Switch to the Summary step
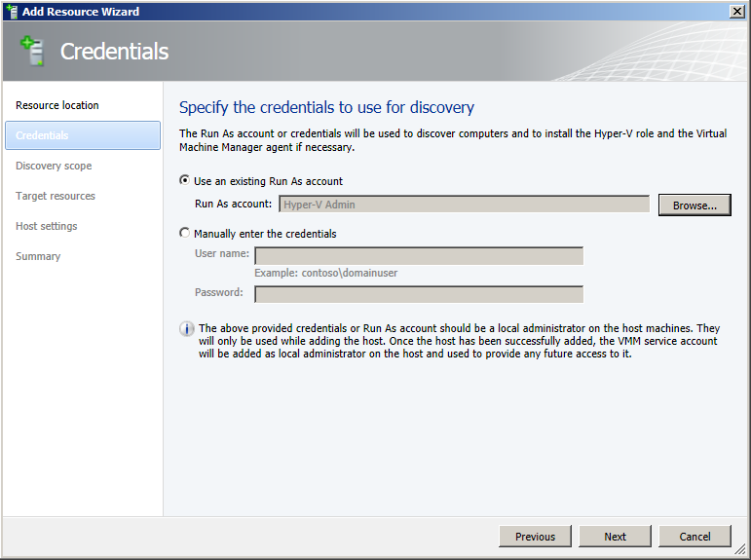Viewport: 751px width, 560px height. pos(38,256)
